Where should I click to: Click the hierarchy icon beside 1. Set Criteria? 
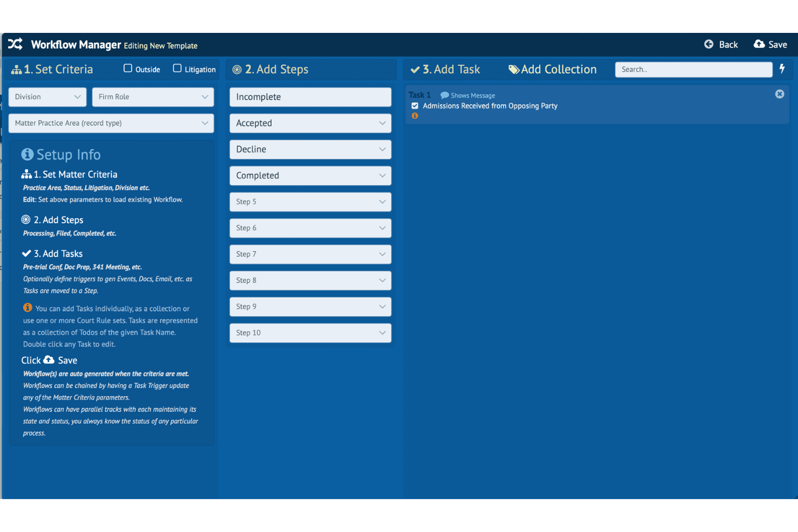[17, 70]
